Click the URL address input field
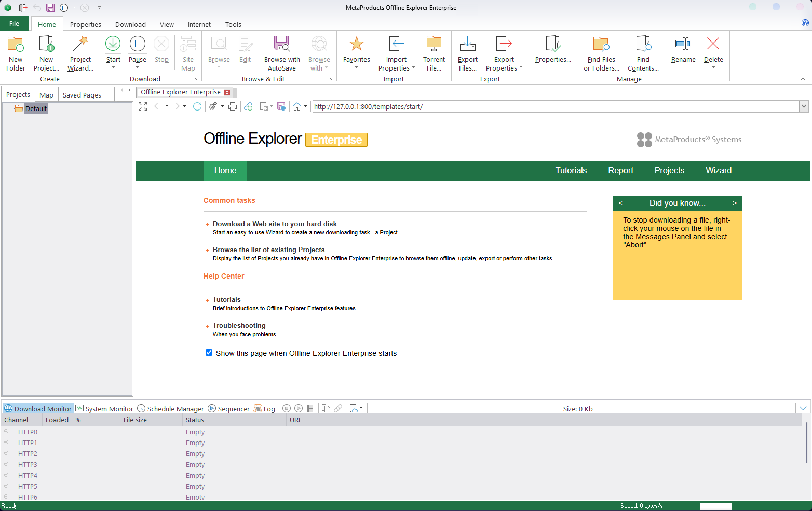This screenshot has width=812, height=511. [556, 106]
